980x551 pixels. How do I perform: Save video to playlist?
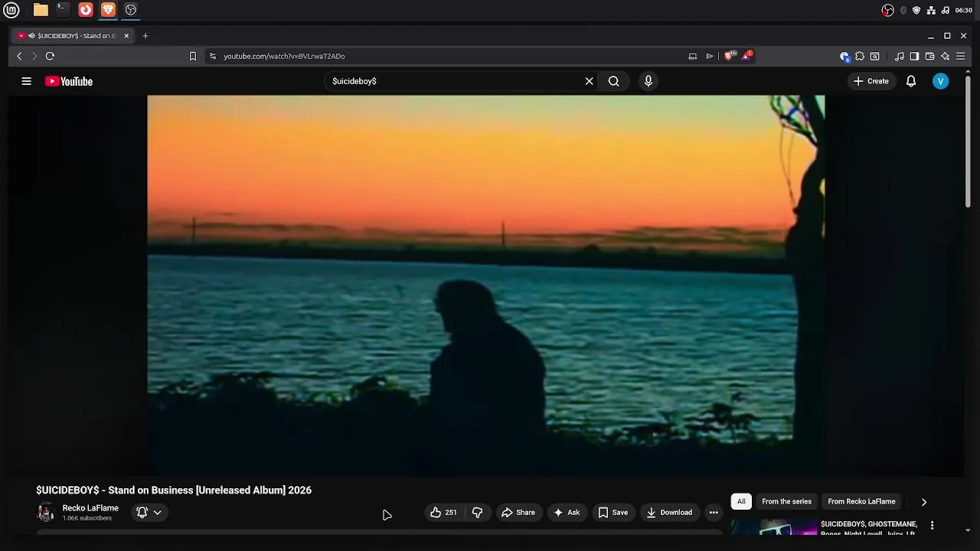pyautogui.click(x=613, y=513)
